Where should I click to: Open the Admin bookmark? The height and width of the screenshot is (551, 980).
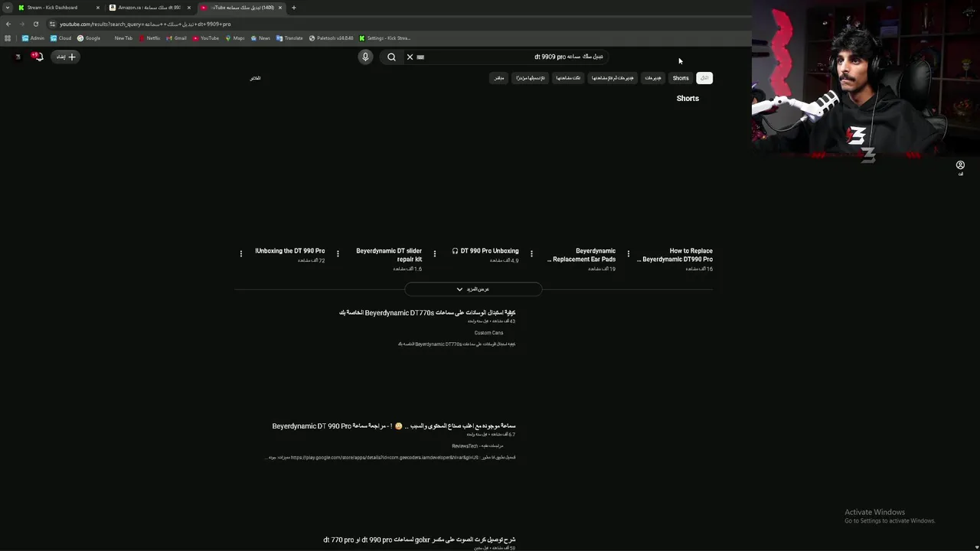pyautogui.click(x=33, y=38)
